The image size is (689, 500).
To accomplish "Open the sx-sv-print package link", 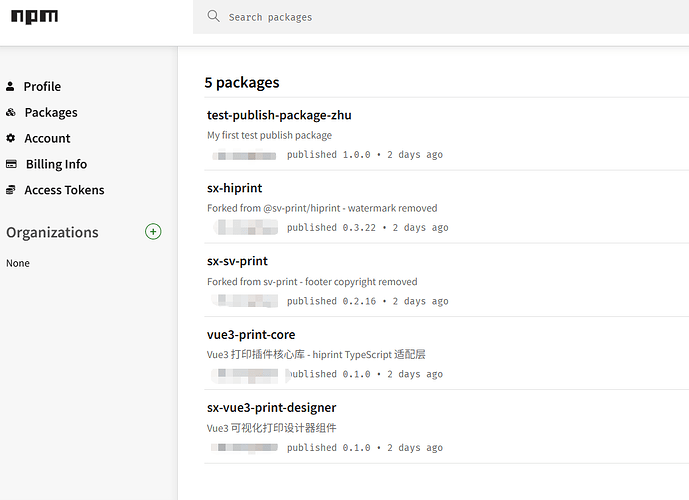I will pos(237,261).
